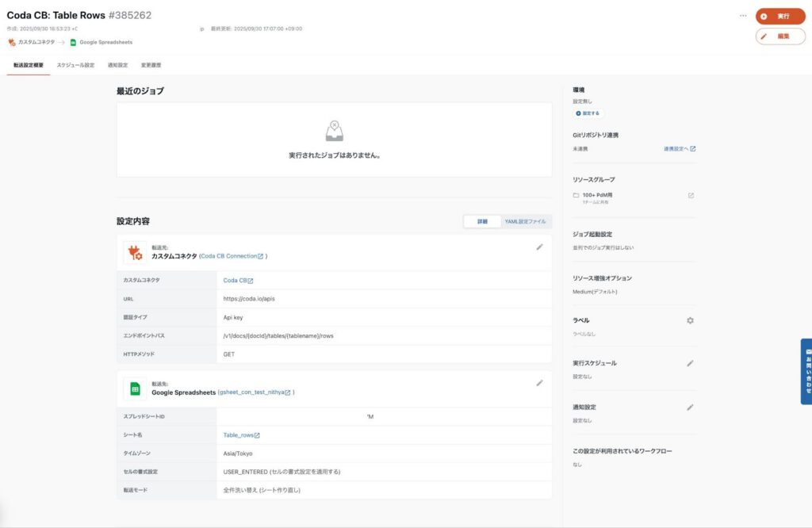812x528 pixels.
Task: Click the pencil icon for カスタムコネクタ source settings
Action: click(x=540, y=247)
